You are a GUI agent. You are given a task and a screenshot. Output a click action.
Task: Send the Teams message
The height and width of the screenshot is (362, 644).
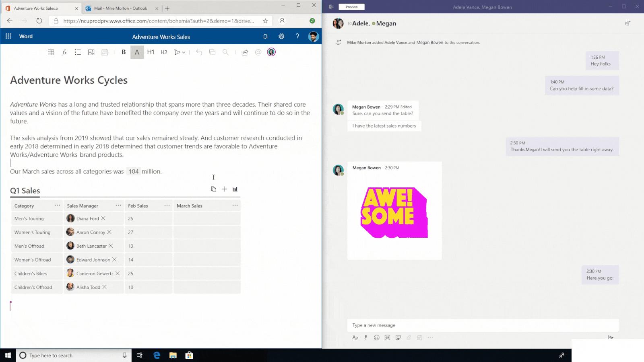coord(611,337)
